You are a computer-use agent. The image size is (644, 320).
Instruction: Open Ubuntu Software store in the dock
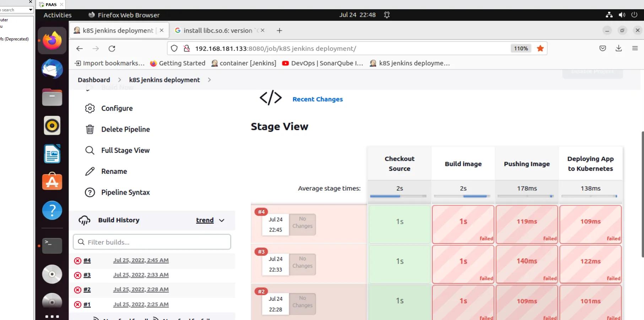tap(52, 182)
